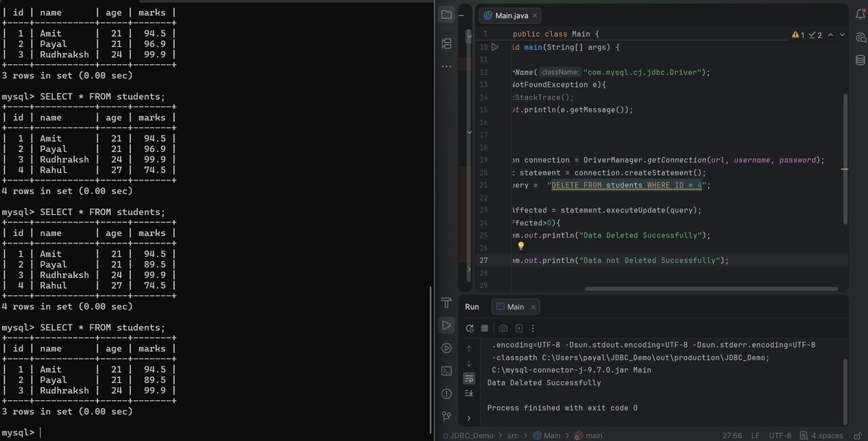Open the Problems tool window icon
Viewport: 868px width, 441px height.
coord(446,393)
